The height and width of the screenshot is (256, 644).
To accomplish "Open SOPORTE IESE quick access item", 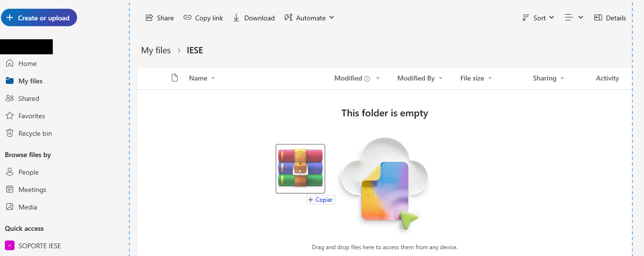I will coord(39,246).
